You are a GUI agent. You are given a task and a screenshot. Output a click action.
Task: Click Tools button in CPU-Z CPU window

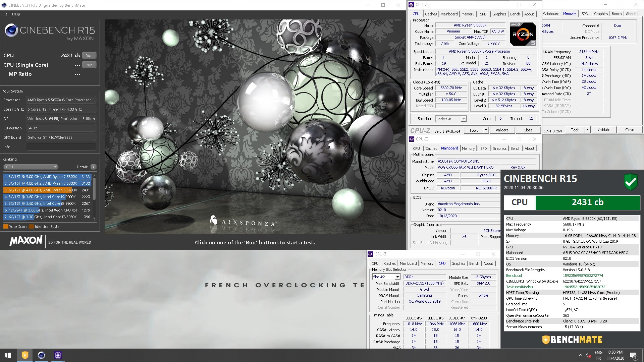pos(474,130)
